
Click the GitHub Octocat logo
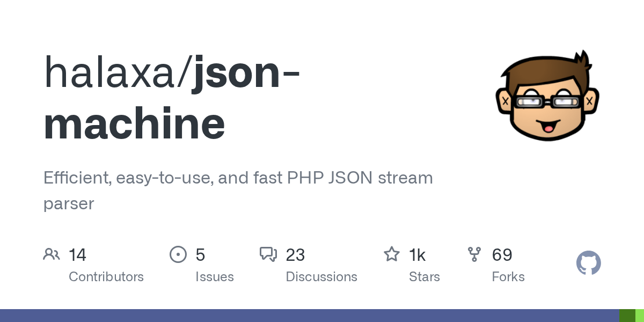[588, 264]
